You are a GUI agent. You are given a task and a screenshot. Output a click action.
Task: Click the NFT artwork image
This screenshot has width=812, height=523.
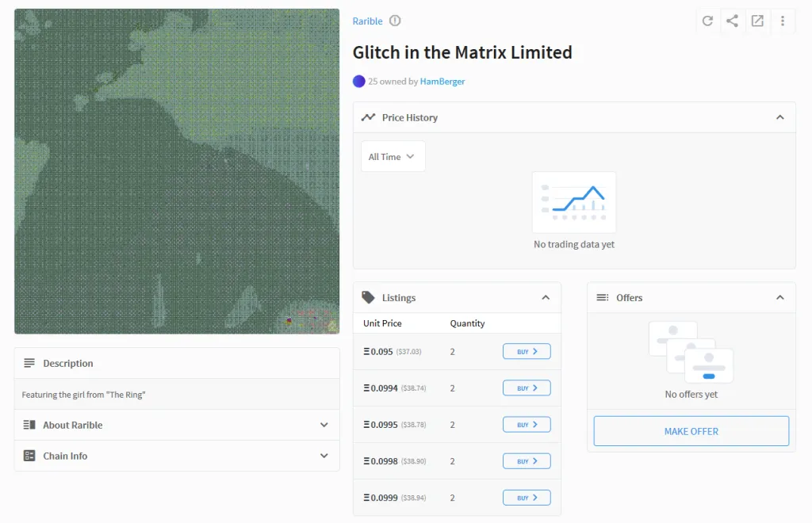[x=177, y=171]
